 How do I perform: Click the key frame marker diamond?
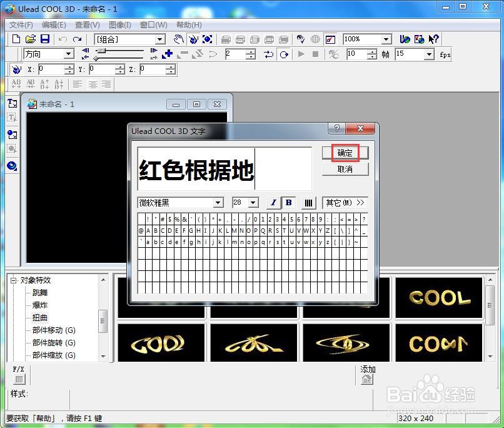(96, 59)
